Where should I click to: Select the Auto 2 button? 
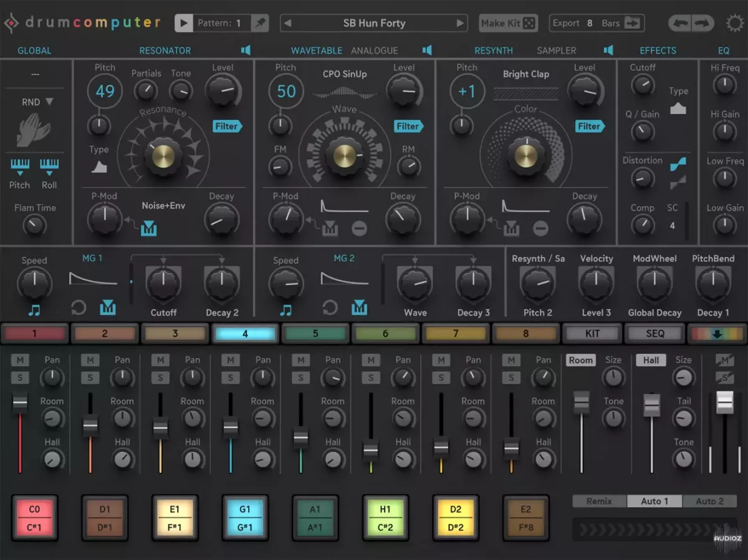(x=710, y=501)
